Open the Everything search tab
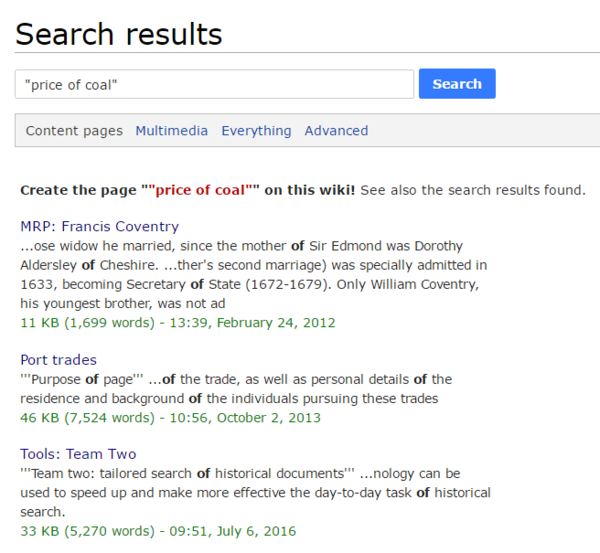This screenshot has width=600, height=553. [x=256, y=131]
